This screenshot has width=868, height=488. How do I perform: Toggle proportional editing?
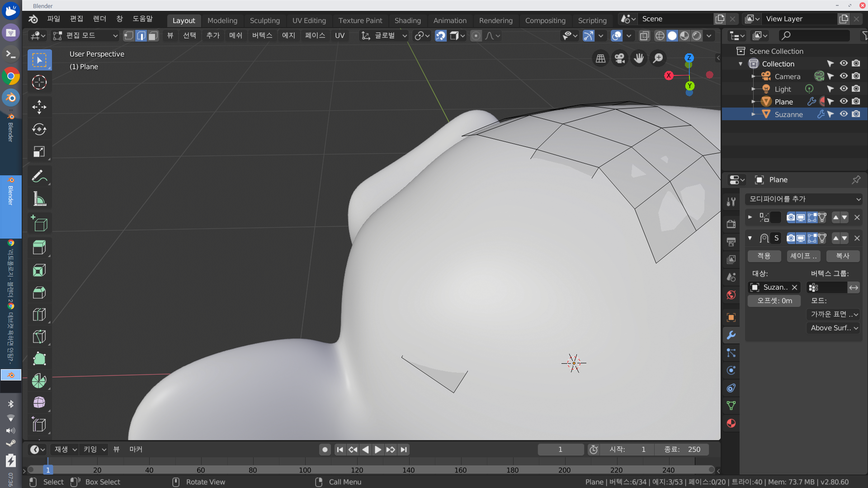pos(476,36)
